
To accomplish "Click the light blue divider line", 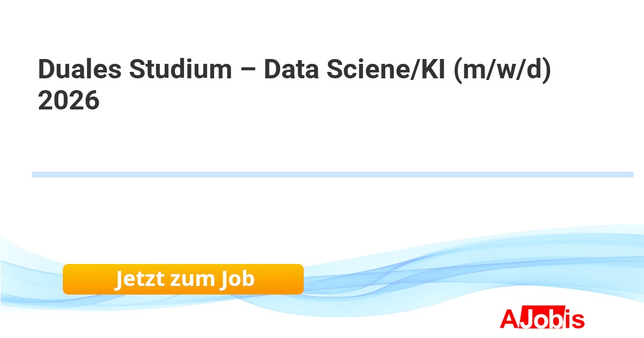I will coord(333,174).
